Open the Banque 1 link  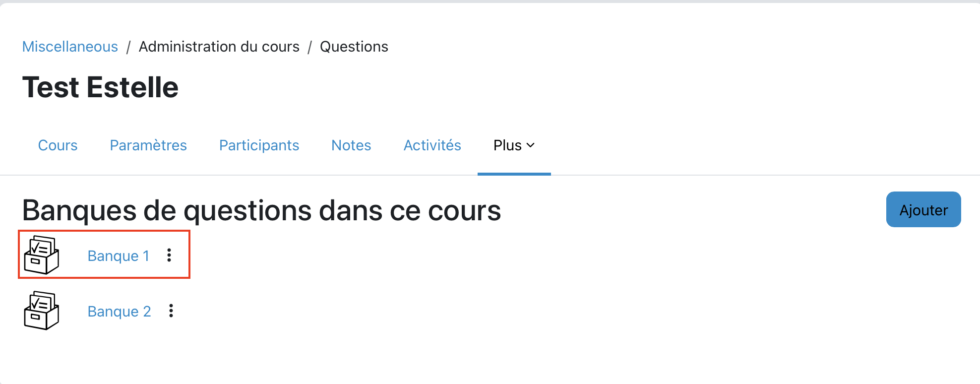[x=118, y=256]
